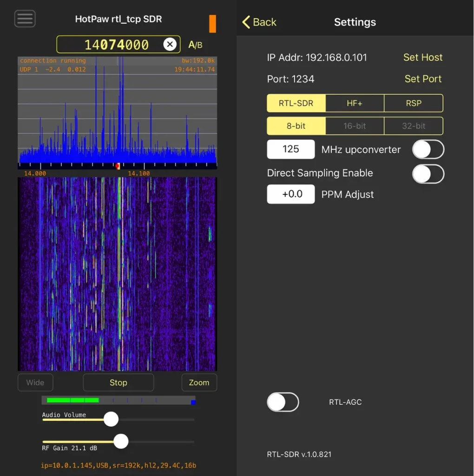Screen dimensions: 474x476
Task: Choose 8-bit sample format
Action: tap(296, 126)
